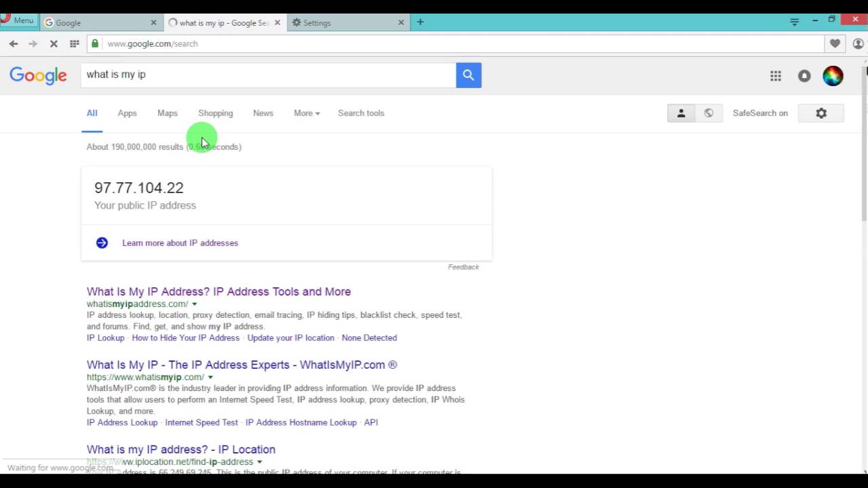Image resolution: width=868 pixels, height=488 pixels.
Task: Switch to News results
Action: (x=263, y=113)
